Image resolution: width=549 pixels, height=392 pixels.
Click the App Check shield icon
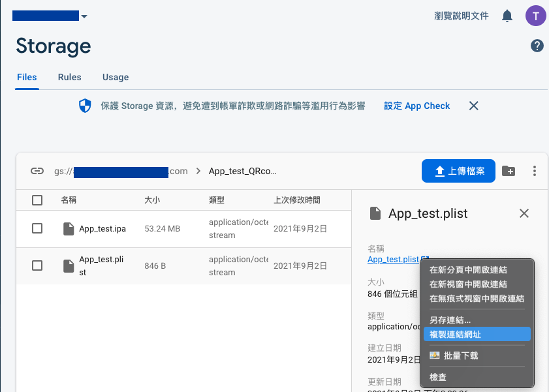(x=85, y=106)
